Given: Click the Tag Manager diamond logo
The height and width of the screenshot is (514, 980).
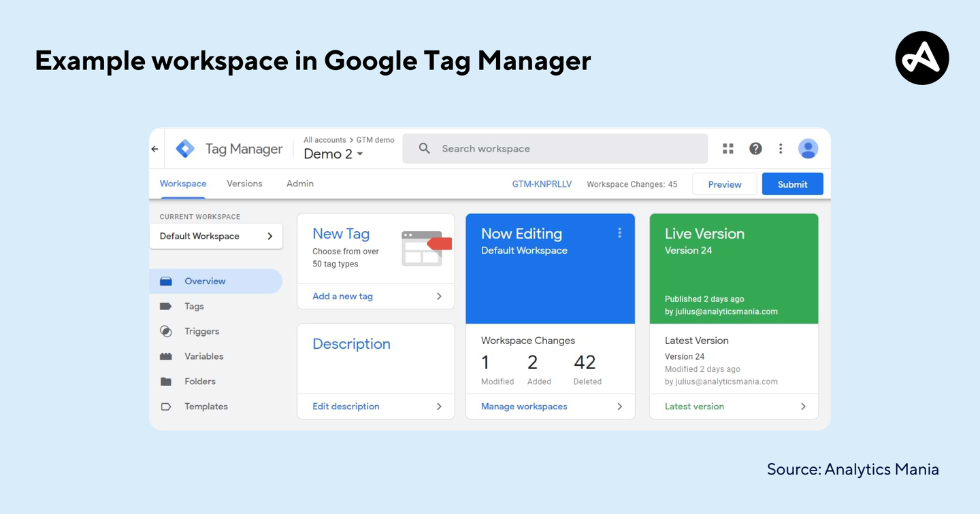Looking at the screenshot, I should [x=185, y=148].
